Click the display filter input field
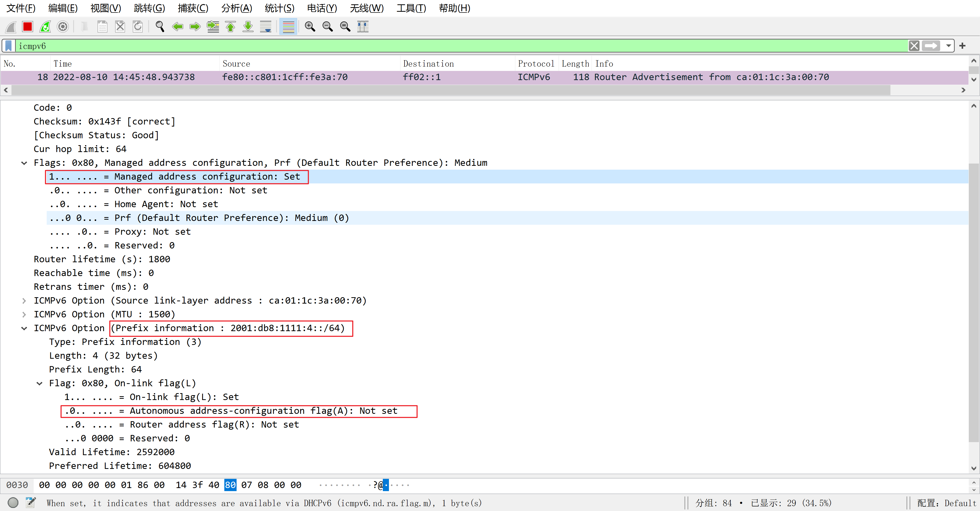The image size is (980, 511). click(x=457, y=46)
